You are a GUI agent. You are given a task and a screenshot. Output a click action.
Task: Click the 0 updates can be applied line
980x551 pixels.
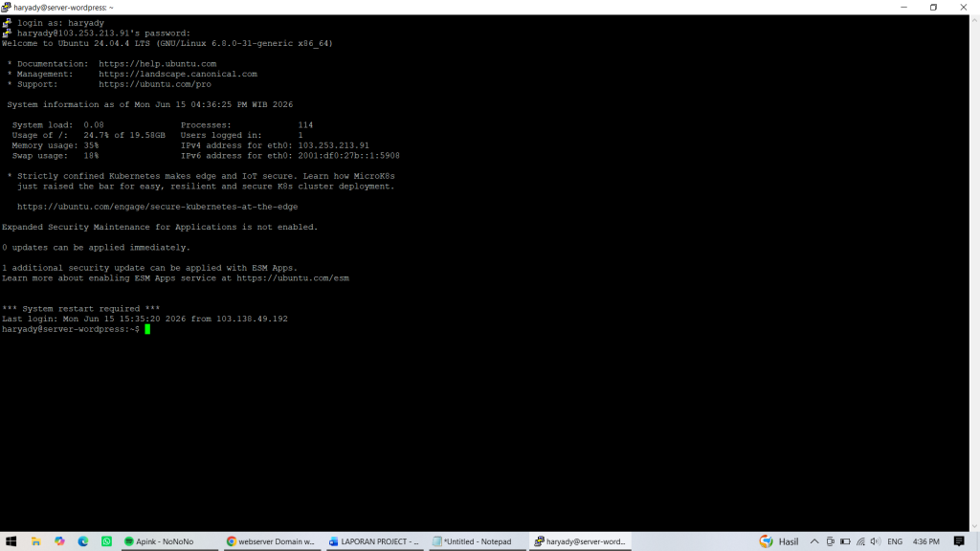97,248
